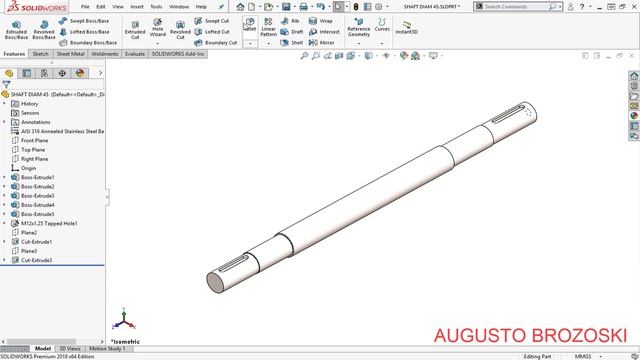Toggle Instant3D mode
Image resolution: width=640 pixels, height=360 pixels.
(407, 28)
